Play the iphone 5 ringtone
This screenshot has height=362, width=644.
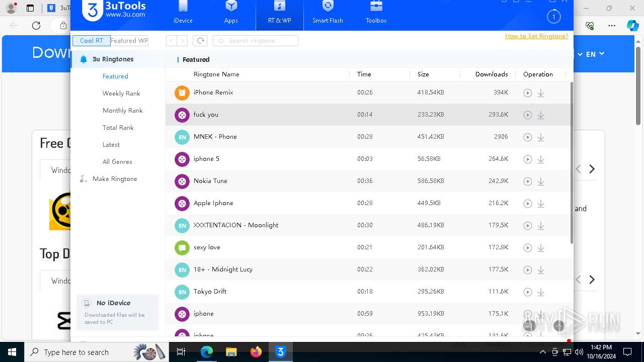(527, 159)
